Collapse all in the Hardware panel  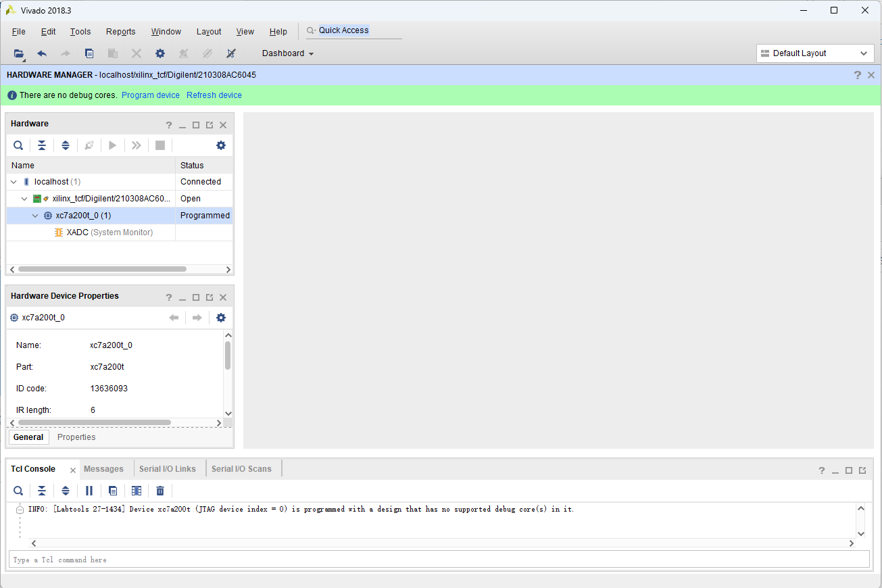pyautogui.click(x=42, y=145)
